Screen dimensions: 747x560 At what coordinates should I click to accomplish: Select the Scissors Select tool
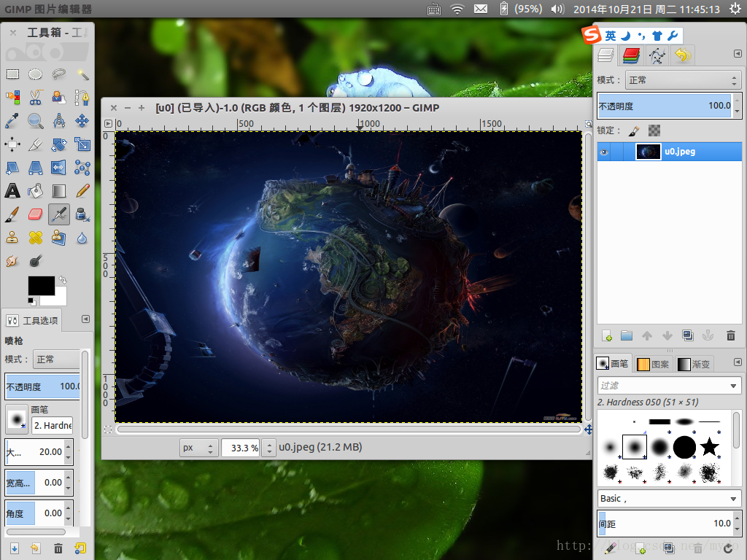pos(35,98)
